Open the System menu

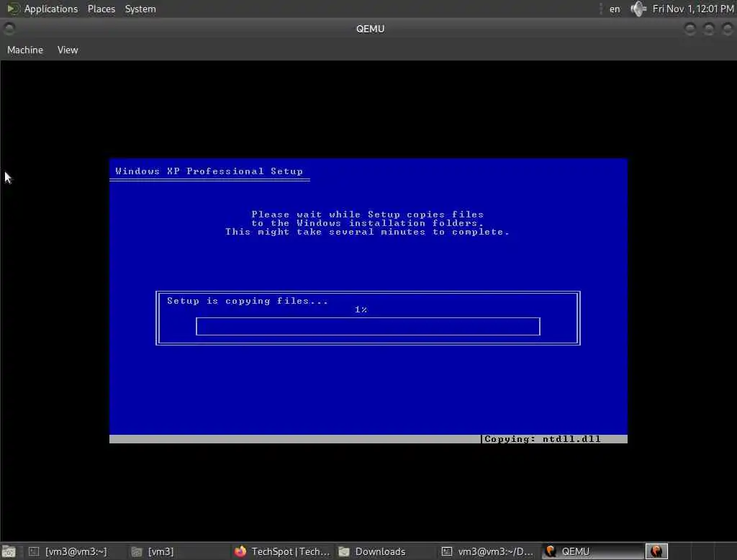[x=140, y=9]
